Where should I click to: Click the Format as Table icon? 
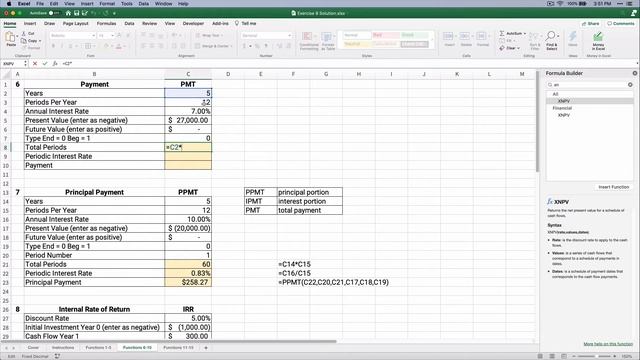click(327, 37)
